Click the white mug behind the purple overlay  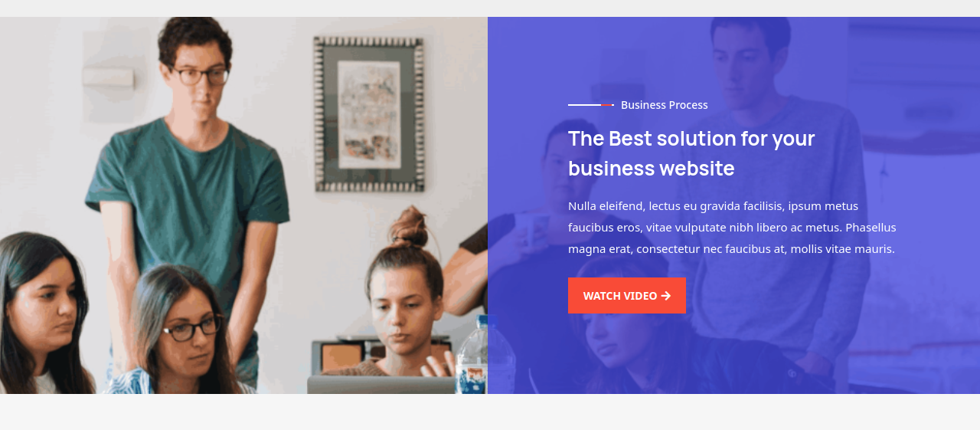click(532, 231)
